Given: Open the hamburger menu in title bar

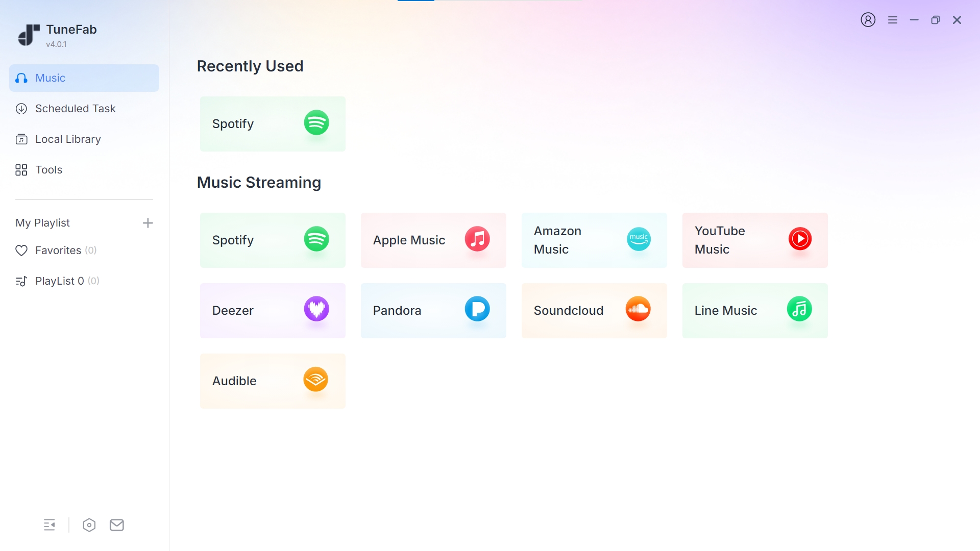Looking at the screenshot, I should (892, 20).
